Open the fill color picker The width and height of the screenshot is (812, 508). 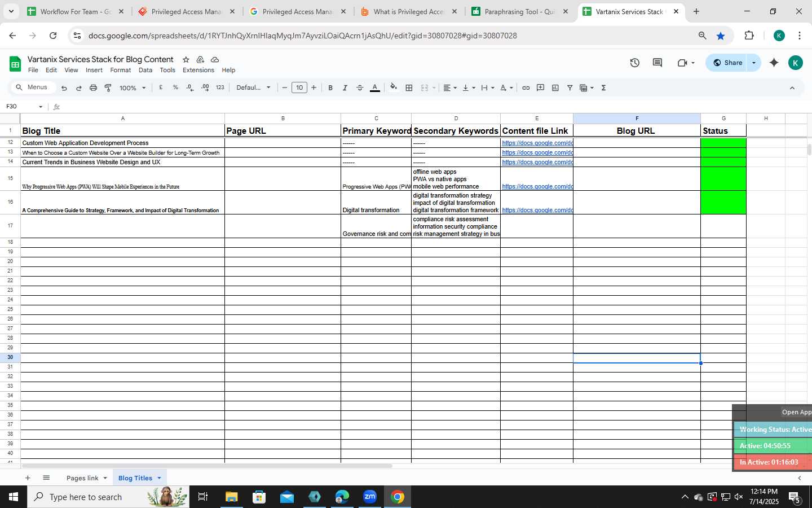click(x=394, y=87)
